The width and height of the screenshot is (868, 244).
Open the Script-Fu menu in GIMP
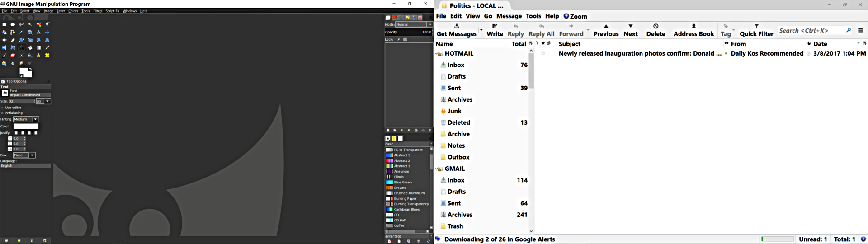pyautogui.click(x=112, y=11)
